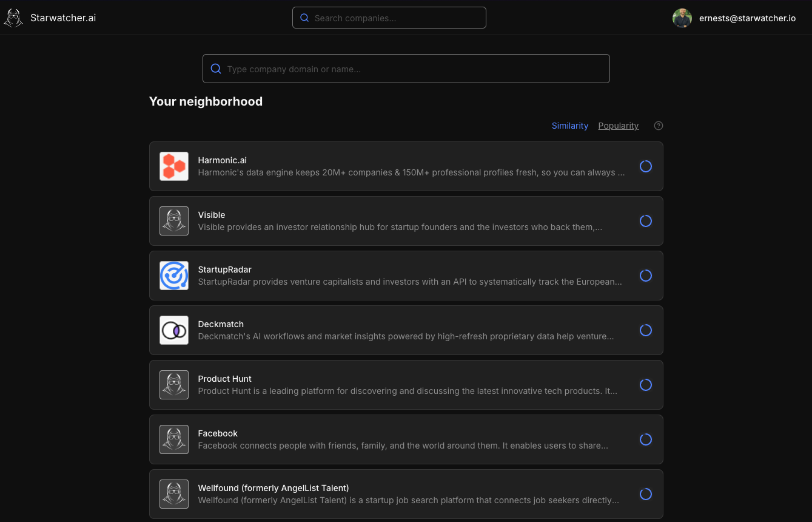Click the Harmonic.ai hexagon logo
812x522 pixels.
point(174,166)
